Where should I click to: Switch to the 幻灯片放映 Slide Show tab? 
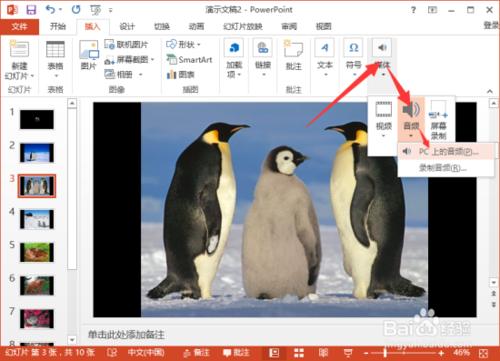[243, 26]
